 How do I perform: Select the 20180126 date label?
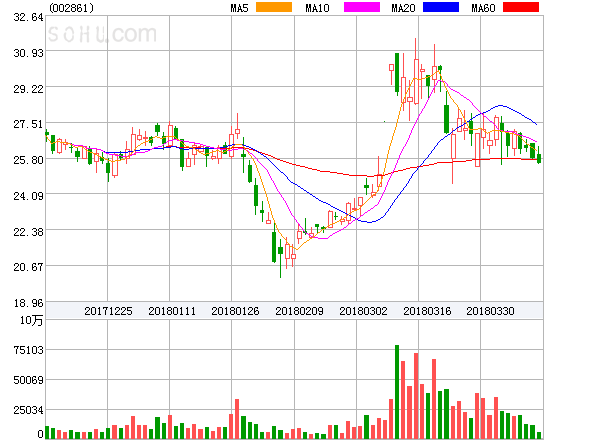point(235,311)
